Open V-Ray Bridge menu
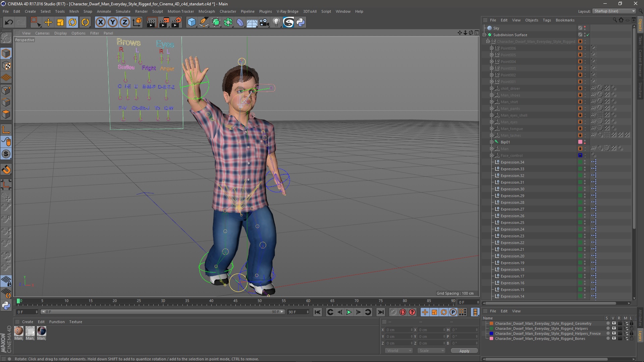The width and height of the screenshot is (644, 362). pyautogui.click(x=287, y=11)
